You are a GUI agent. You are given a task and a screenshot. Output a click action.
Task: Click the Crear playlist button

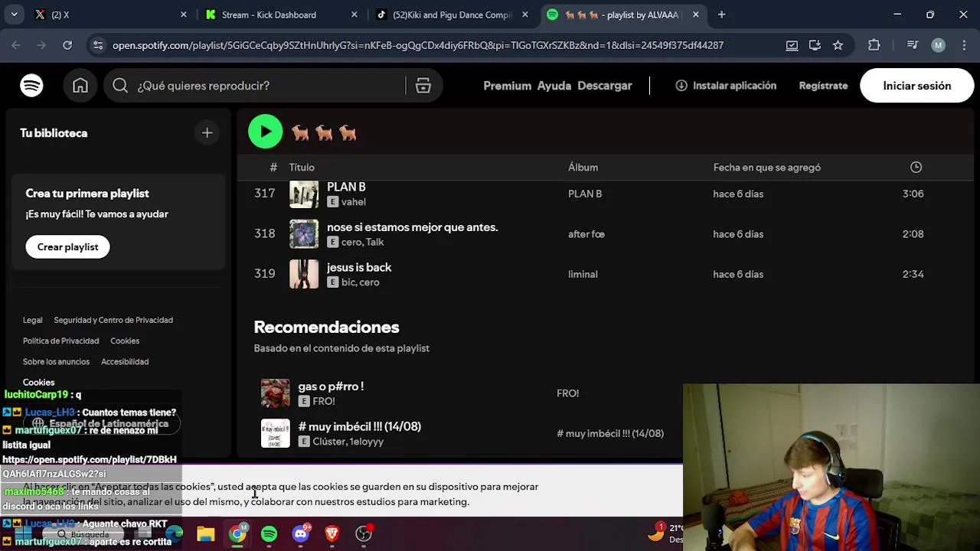click(x=67, y=247)
